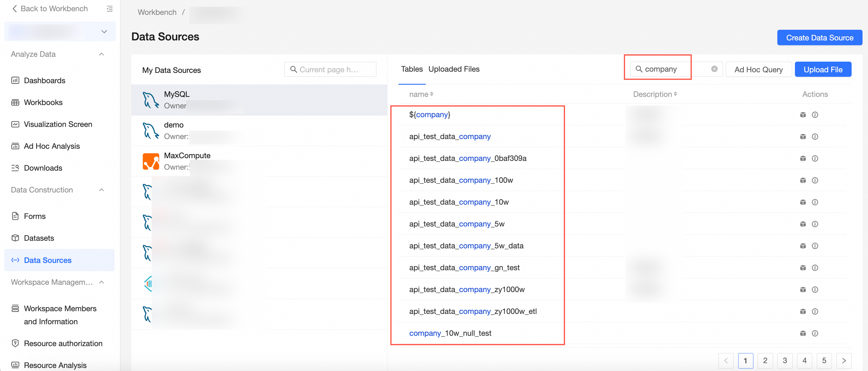The image size is (868, 371).
Task: Open Visualization Screen in sidebar
Action: [x=58, y=124]
